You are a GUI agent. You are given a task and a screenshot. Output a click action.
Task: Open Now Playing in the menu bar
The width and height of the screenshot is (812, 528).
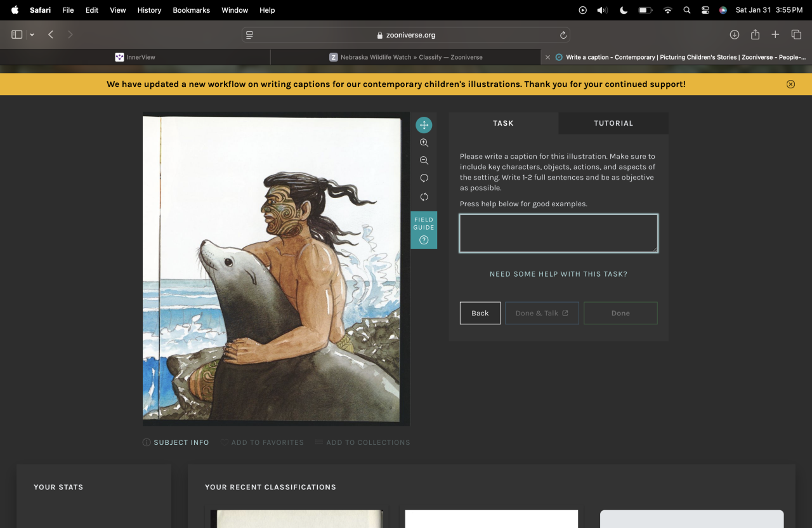[583, 10]
